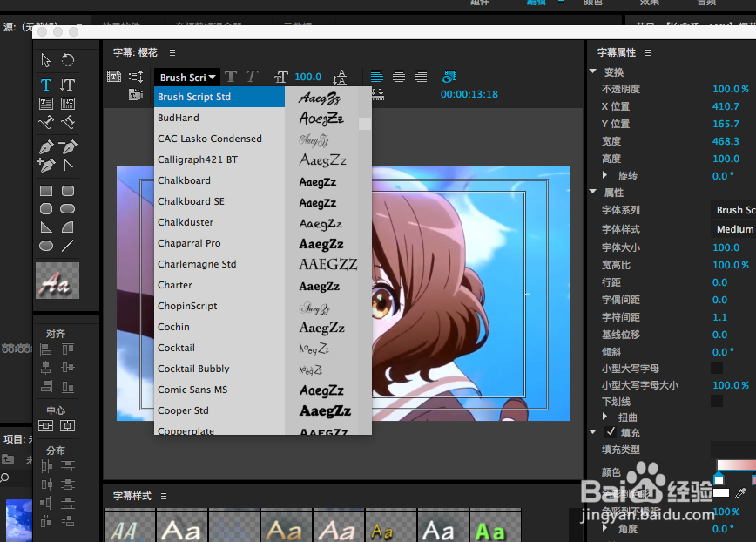This screenshot has height=542, width=756.
Task: Align text left
Action: pos(377,76)
